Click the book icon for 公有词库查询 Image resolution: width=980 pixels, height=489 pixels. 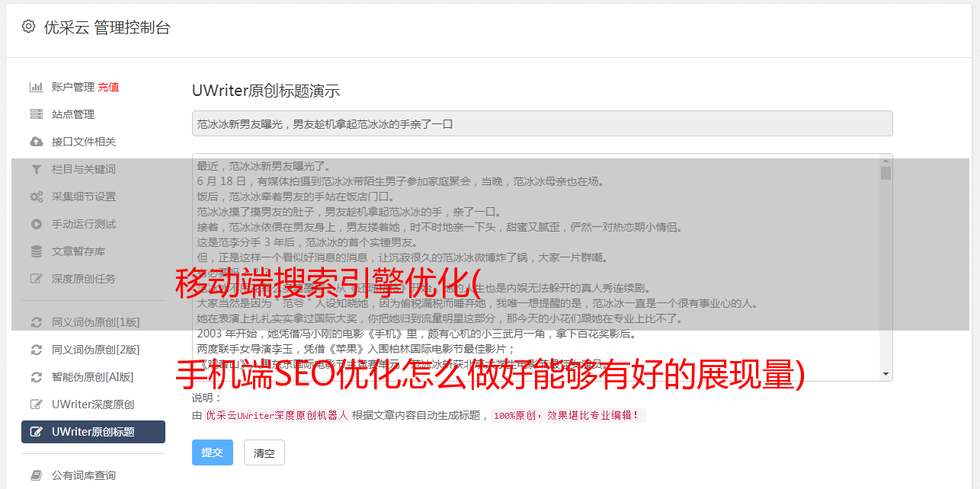click(x=36, y=475)
